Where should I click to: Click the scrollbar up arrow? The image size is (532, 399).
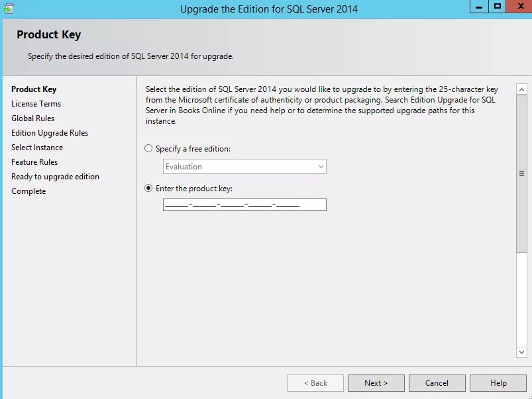[x=521, y=89]
